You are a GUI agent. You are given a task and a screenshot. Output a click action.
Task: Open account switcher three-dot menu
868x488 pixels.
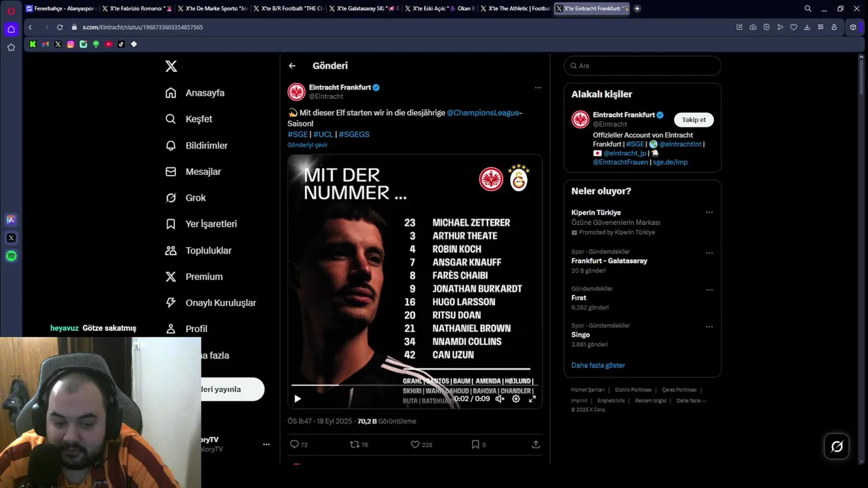[267, 445]
